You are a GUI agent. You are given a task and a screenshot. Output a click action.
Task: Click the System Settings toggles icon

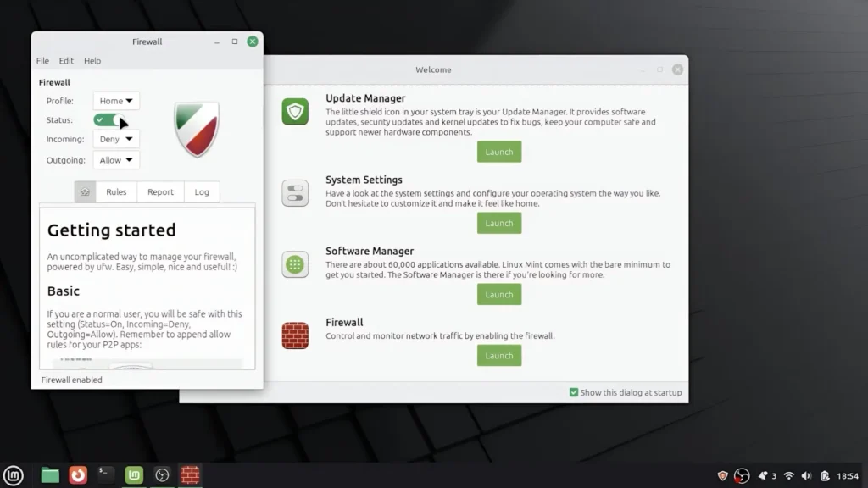click(295, 193)
